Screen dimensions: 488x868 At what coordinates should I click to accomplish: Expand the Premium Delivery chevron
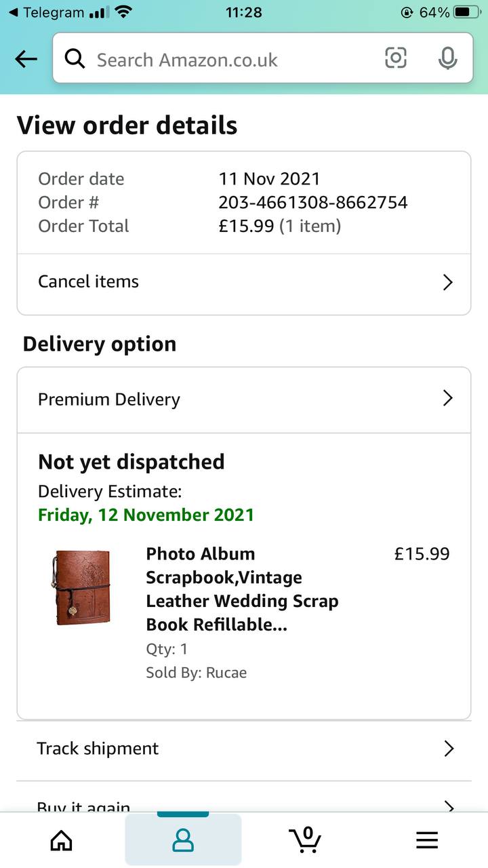point(447,398)
